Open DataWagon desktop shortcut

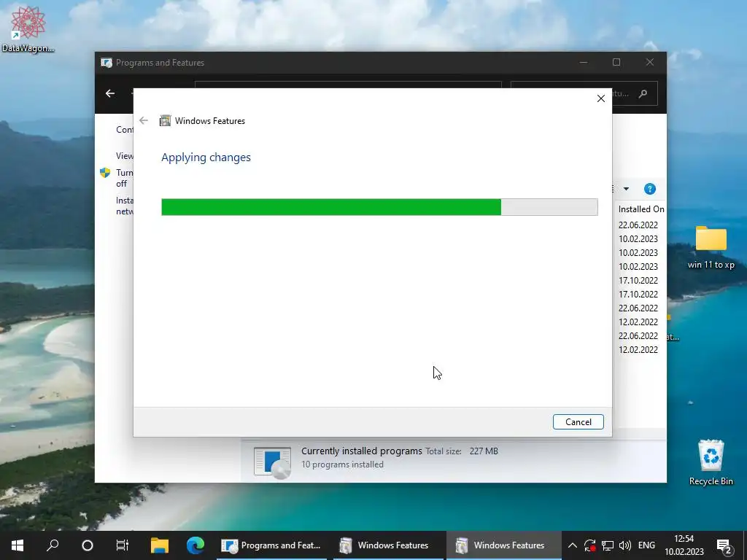tap(28, 29)
